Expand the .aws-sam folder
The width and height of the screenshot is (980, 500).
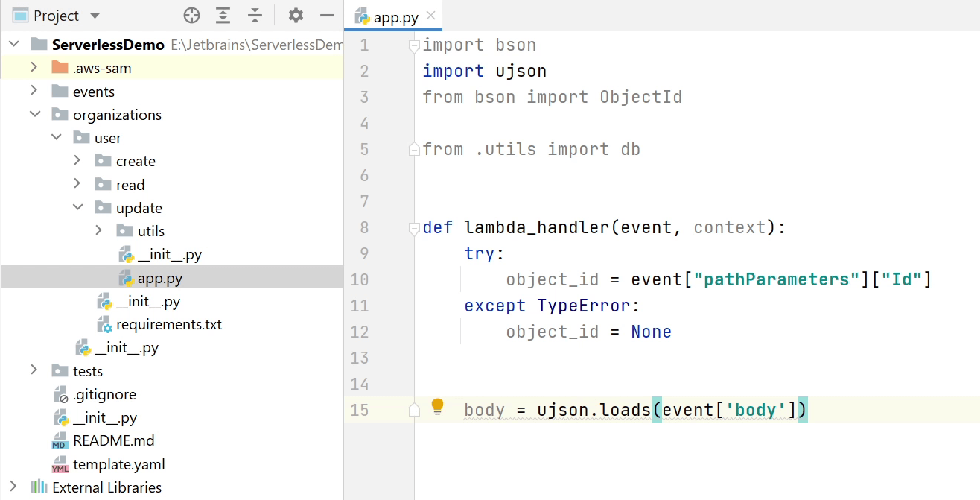[x=34, y=68]
